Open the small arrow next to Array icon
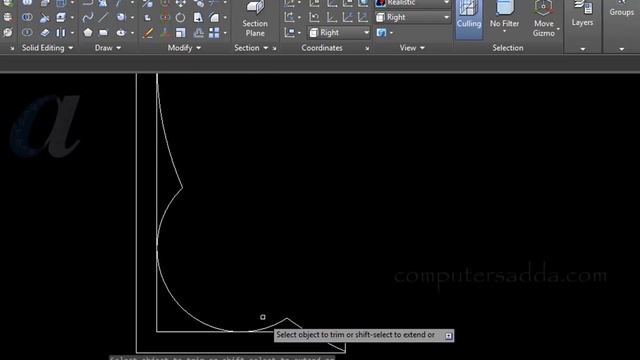 (225, 33)
